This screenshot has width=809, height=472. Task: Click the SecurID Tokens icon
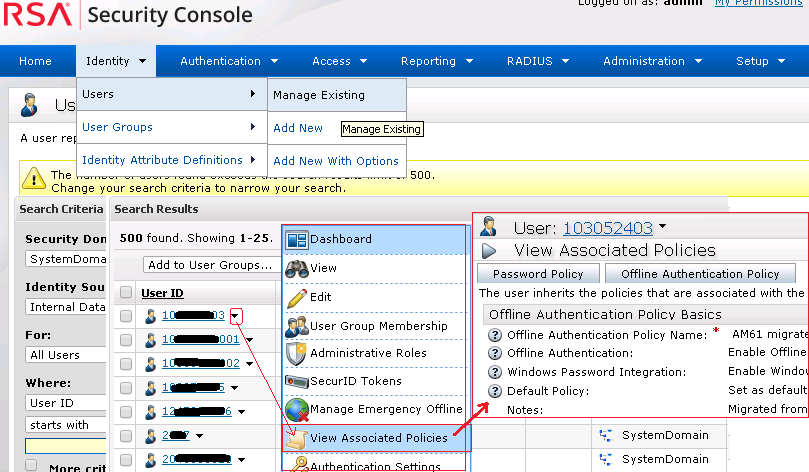coord(297,381)
